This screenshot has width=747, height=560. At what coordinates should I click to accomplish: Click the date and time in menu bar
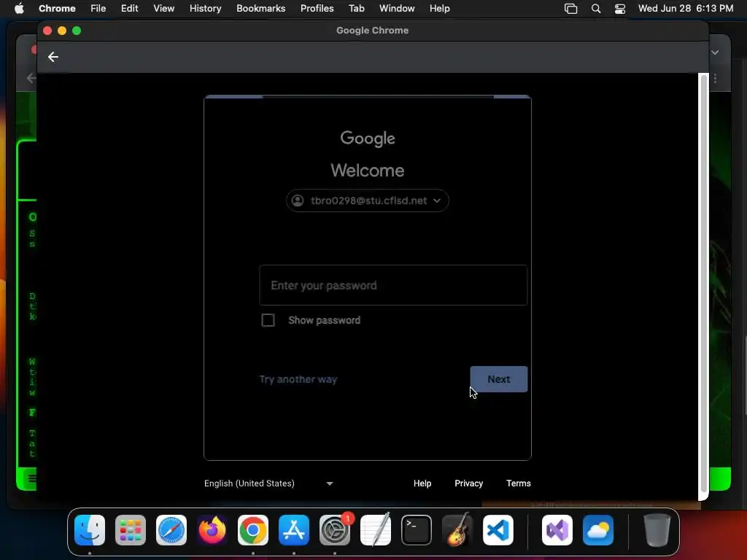(x=686, y=9)
